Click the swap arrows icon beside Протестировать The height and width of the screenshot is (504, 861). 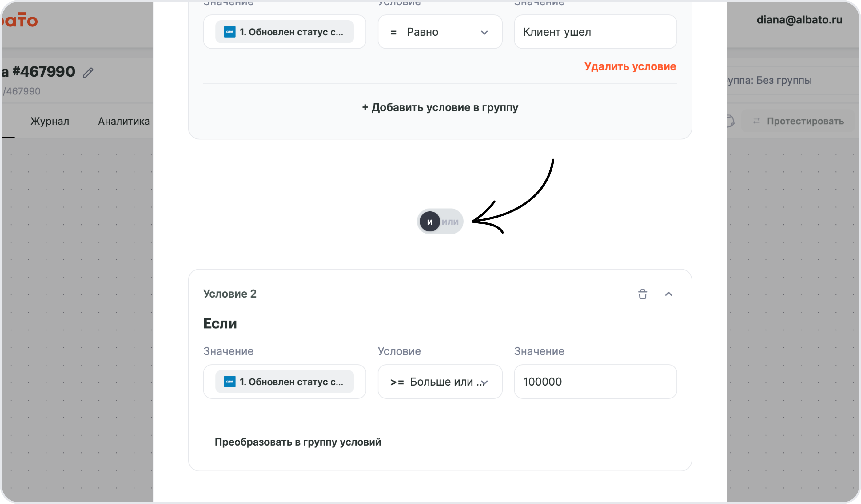pyautogui.click(x=756, y=121)
